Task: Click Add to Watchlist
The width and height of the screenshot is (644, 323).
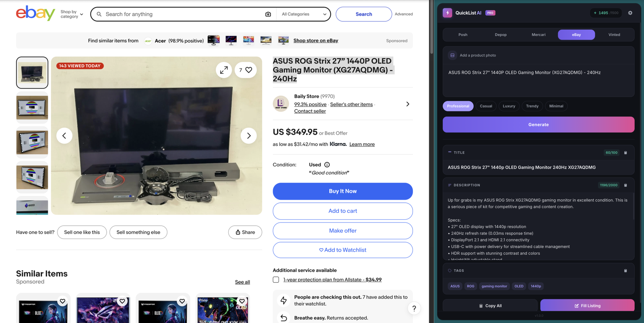Action: click(x=343, y=250)
